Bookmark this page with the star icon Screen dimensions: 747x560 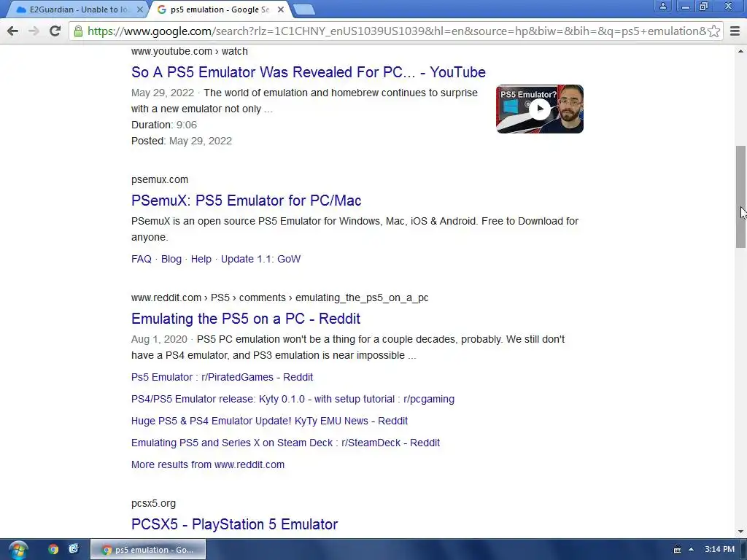[x=713, y=31]
